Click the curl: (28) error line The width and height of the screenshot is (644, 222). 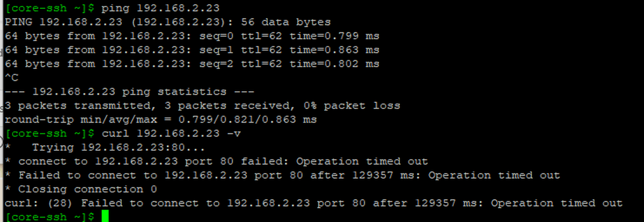pyautogui.click(x=313, y=203)
